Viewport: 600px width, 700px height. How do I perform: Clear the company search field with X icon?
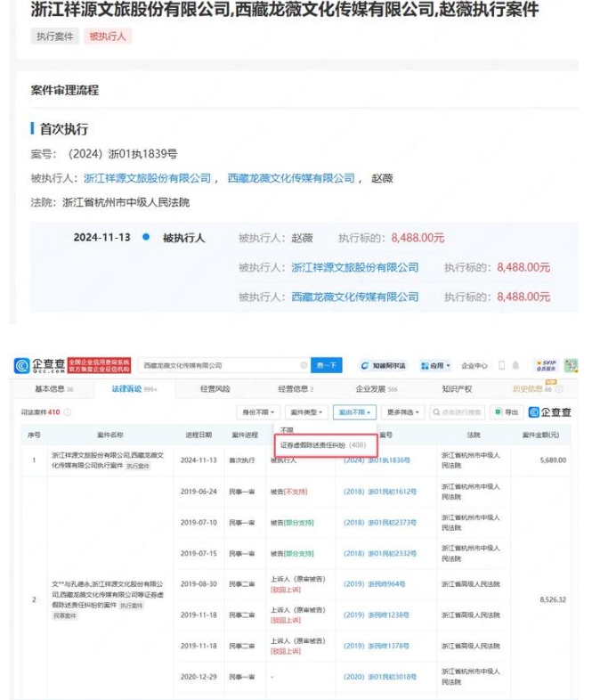(x=304, y=365)
